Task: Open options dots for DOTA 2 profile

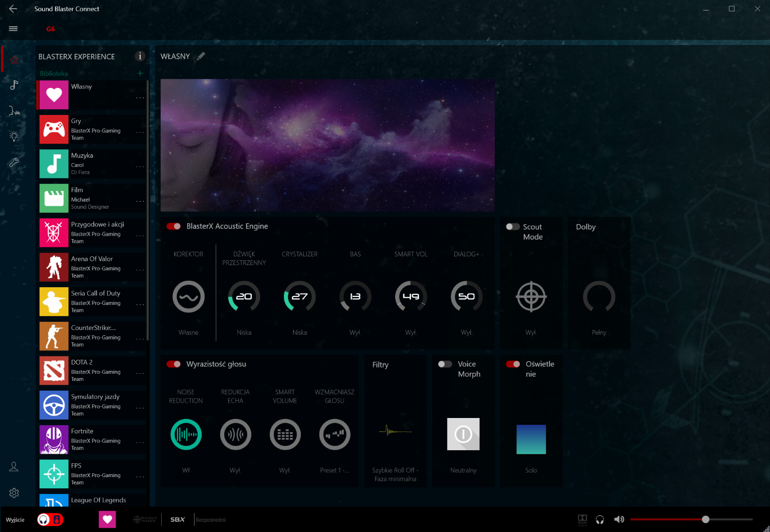Action: tap(140, 373)
